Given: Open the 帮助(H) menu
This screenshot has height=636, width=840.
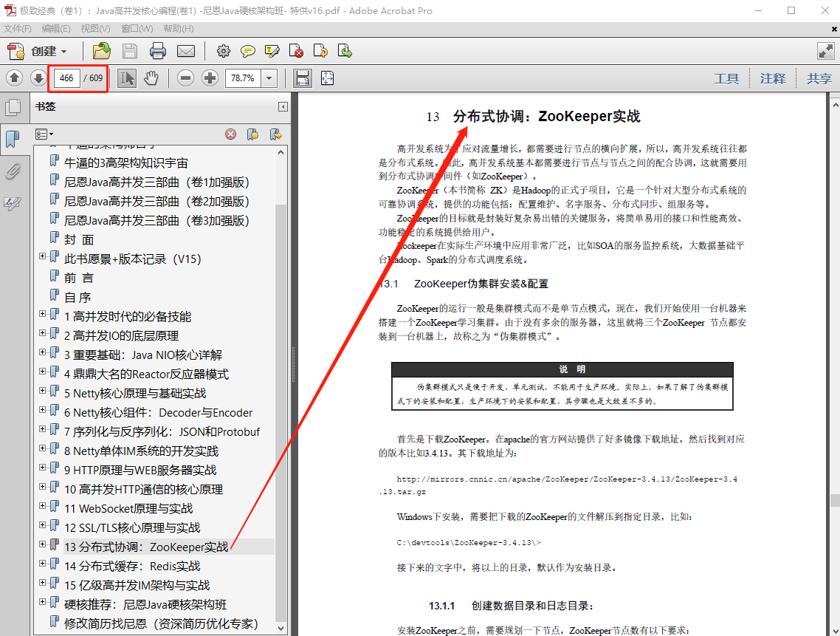Looking at the screenshot, I should click(179, 28).
